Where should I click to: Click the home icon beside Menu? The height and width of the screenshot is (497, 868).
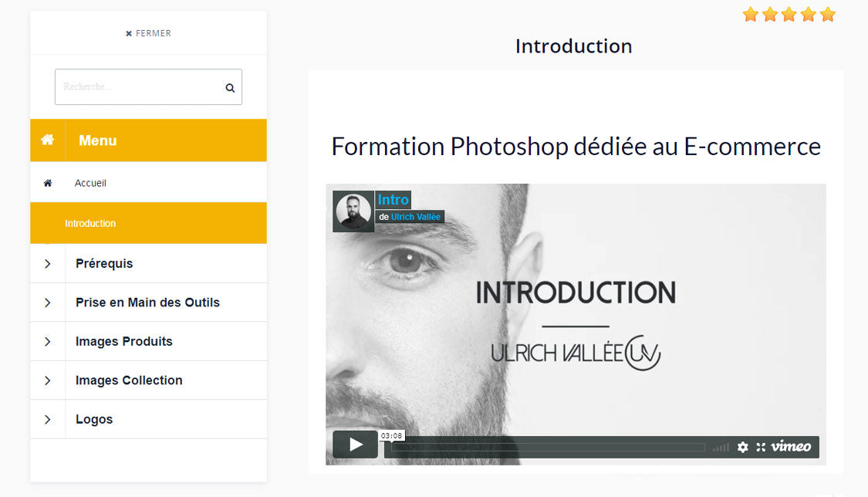tap(48, 140)
